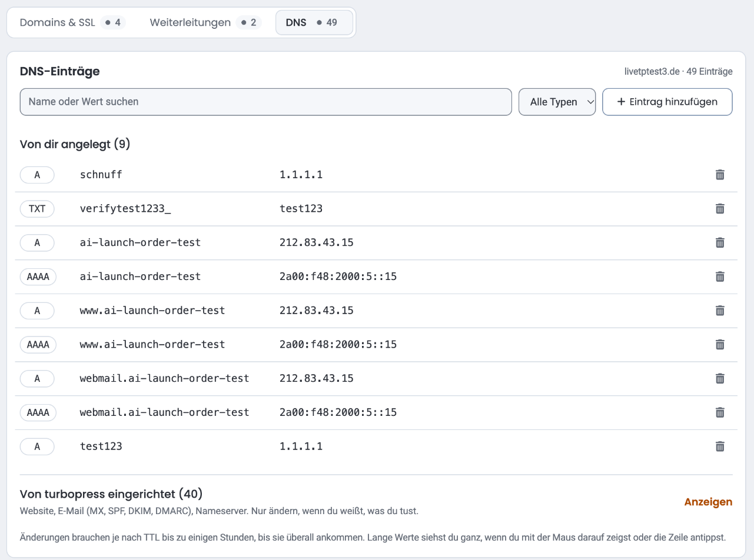Click the 1.1.1.1 value of schnuff
Viewport: 754px width, 560px height.
coord(301,175)
